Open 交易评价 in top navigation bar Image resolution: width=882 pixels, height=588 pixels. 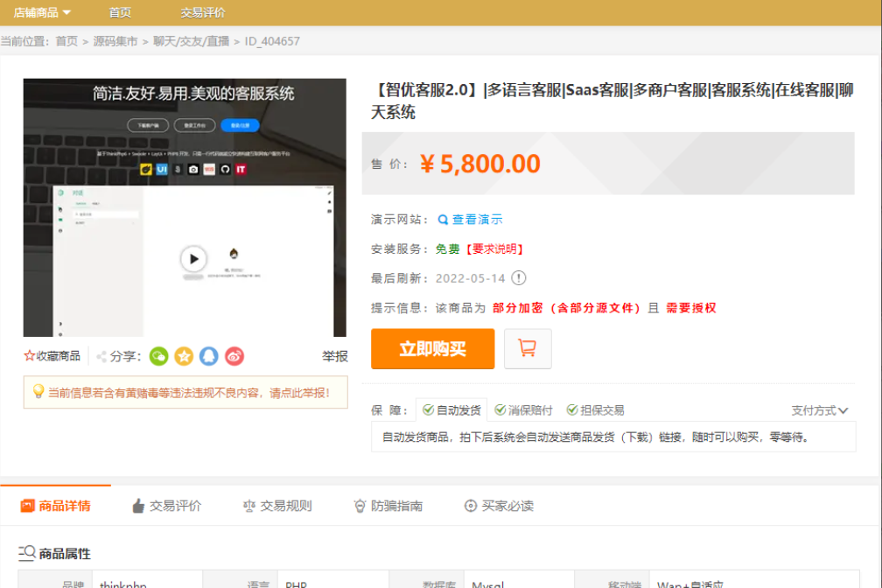(x=203, y=12)
